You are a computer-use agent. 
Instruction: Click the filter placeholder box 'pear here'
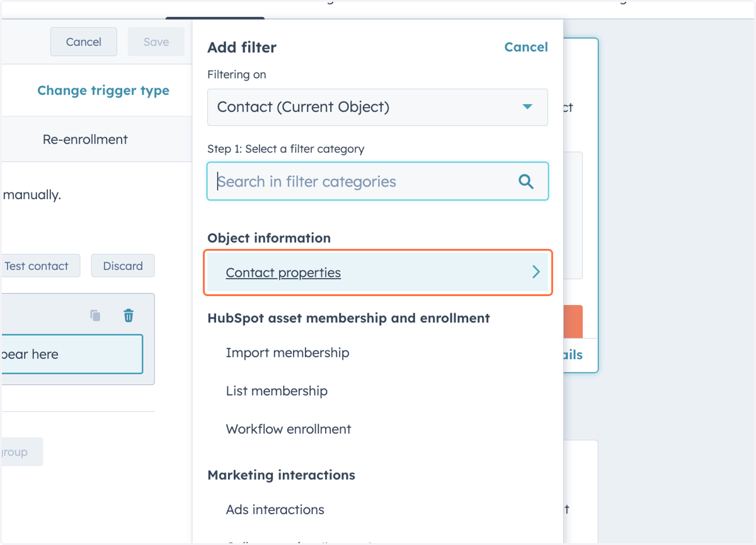(x=71, y=354)
